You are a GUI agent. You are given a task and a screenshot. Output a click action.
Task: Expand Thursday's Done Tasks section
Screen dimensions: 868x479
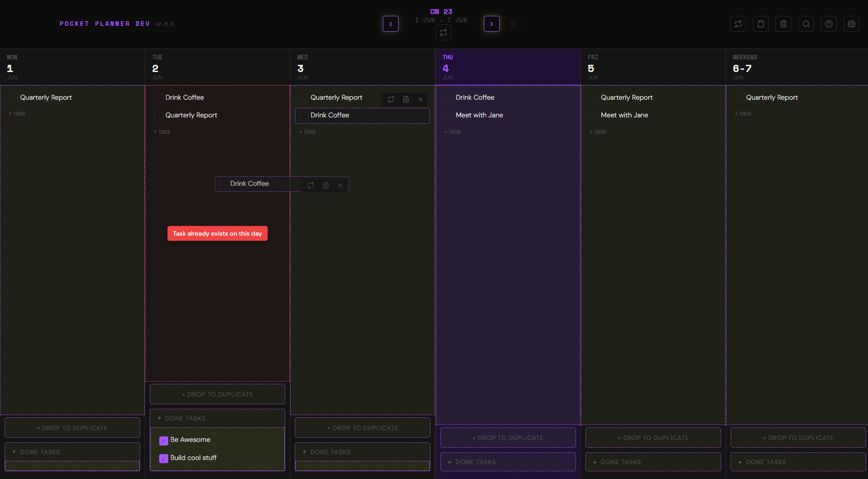[x=508, y=462]
